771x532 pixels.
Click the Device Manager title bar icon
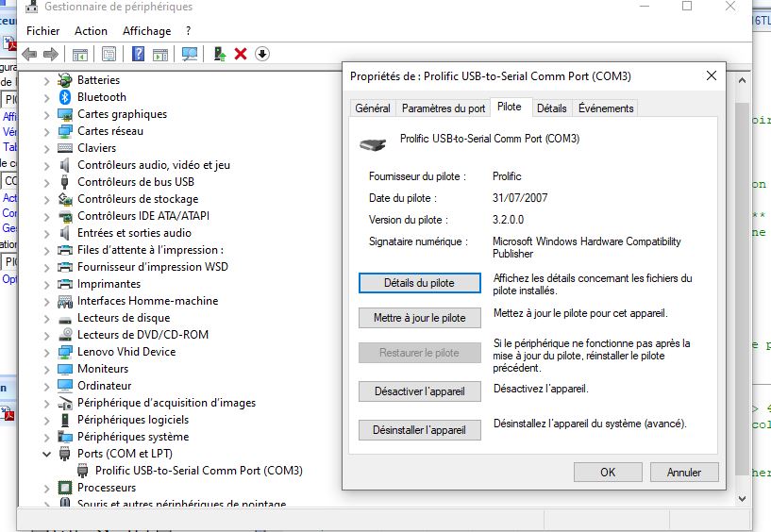[x=31, y=7]
